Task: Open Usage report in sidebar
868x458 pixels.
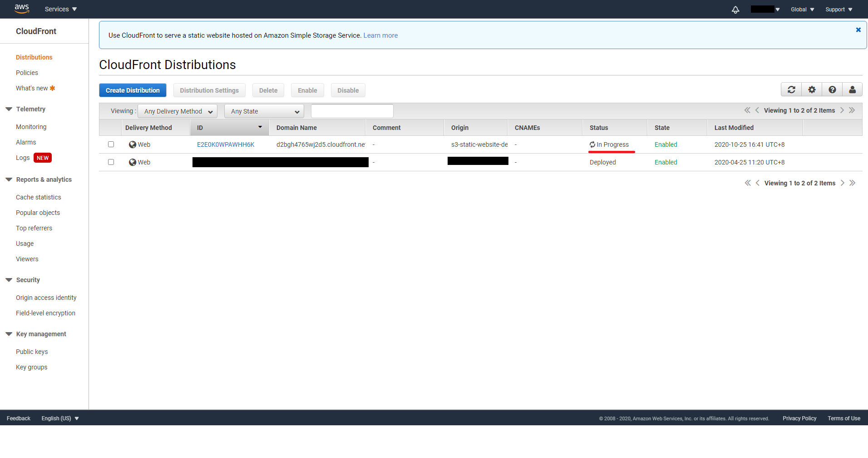Action: pos(25,244)
